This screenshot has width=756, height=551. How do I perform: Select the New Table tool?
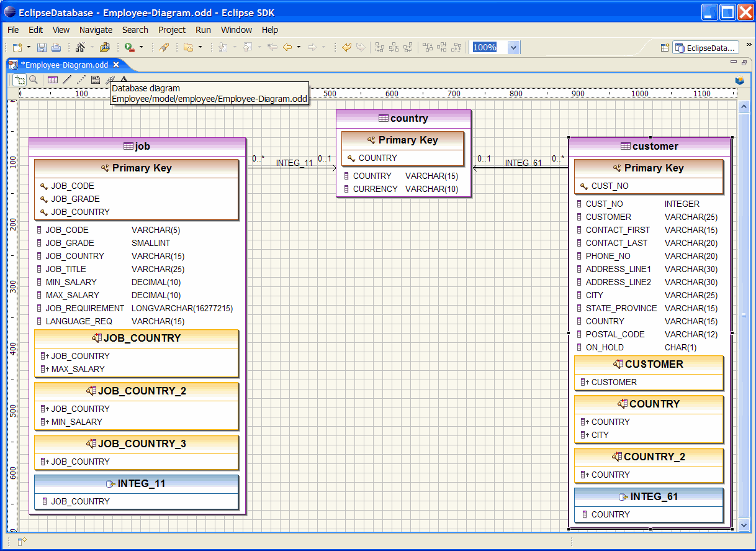(x=53, y=80)
